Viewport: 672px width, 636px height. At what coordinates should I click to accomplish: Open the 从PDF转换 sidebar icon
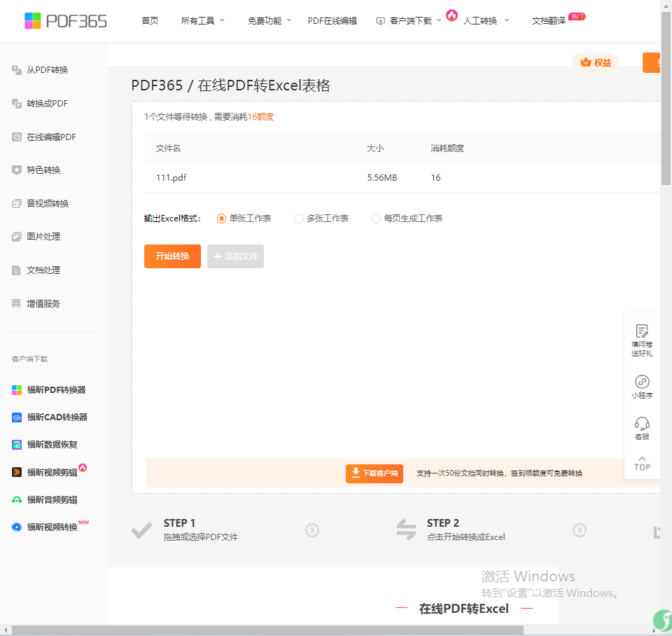pos(17,70)
